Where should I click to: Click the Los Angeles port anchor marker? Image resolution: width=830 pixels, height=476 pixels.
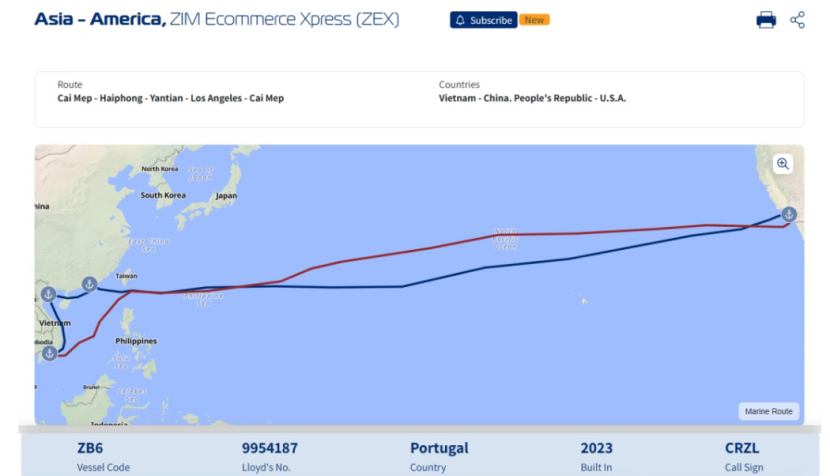[x=788, y=214]
